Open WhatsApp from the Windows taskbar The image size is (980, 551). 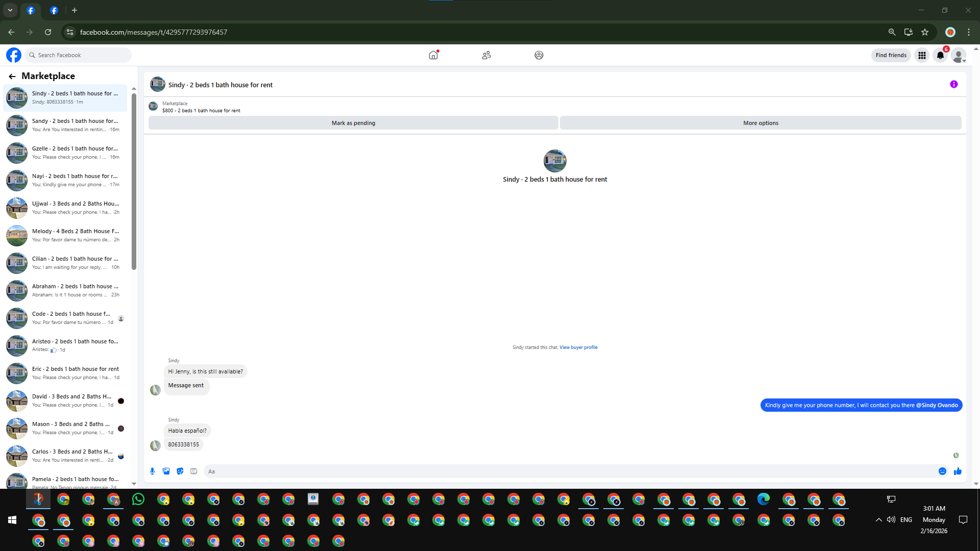point(138,499)
